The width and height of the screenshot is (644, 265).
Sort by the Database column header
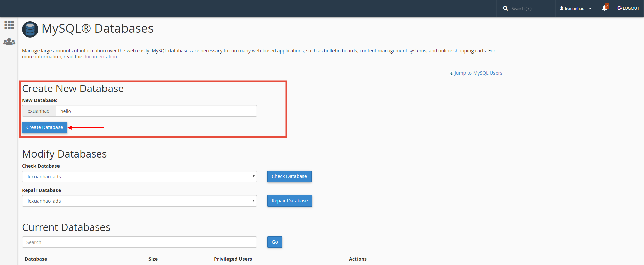[36, 259]
